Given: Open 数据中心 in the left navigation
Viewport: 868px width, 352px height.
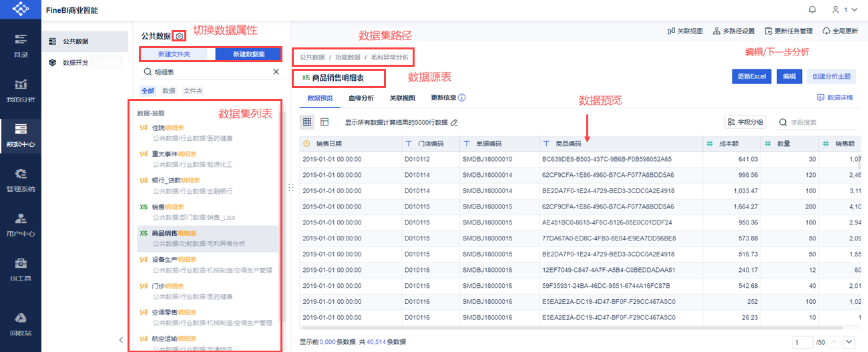Looking at the screenshot, I should coord(21,134).
